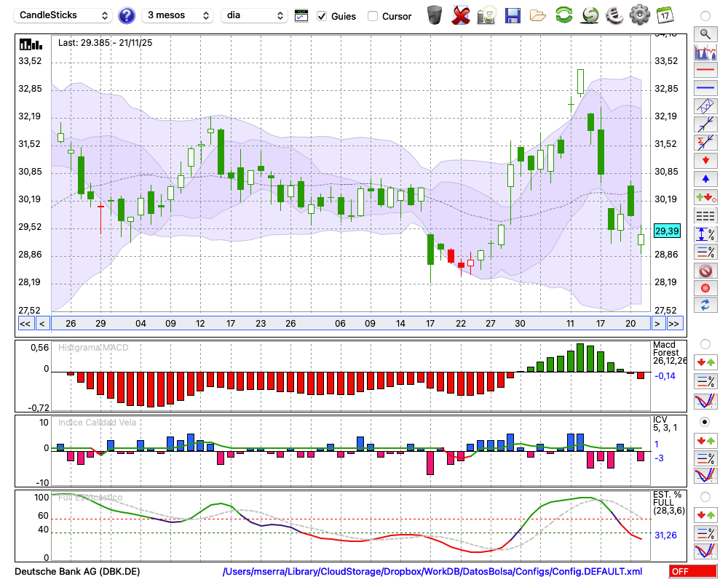Enable the Cursor checkbox

373,16
